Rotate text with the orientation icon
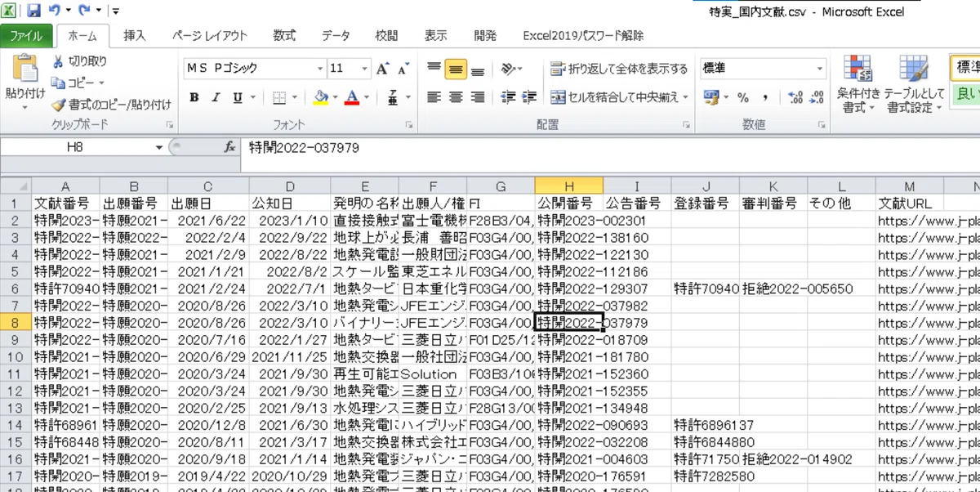The height and width of the screenshot is (492, 980). click(x=510, y=69)
